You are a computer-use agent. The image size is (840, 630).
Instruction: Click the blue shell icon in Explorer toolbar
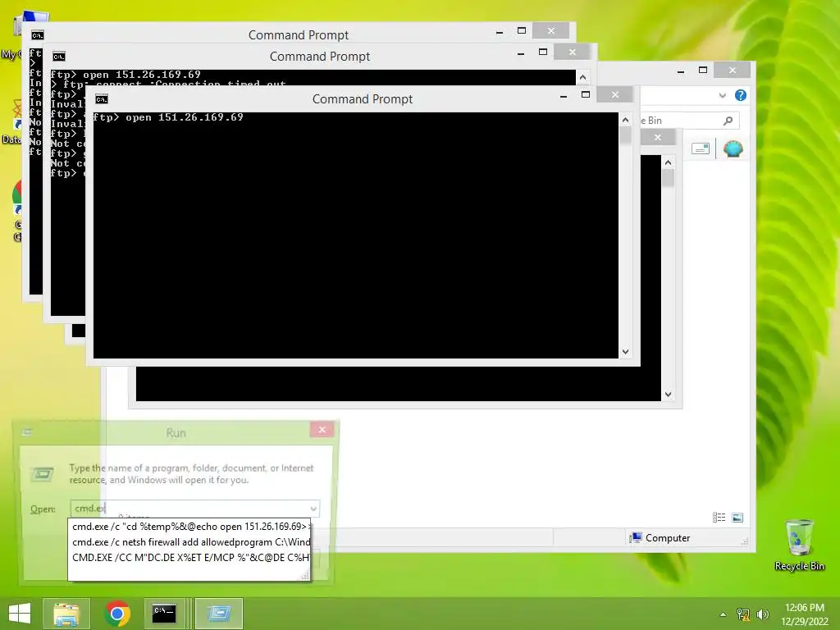[x=733, y=148]
